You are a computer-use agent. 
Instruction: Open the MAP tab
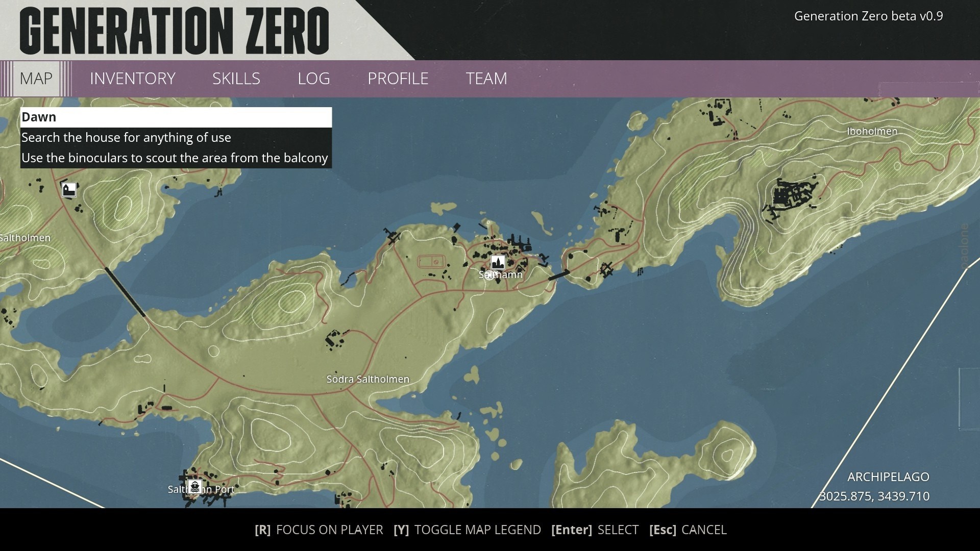tap(36, 79)
